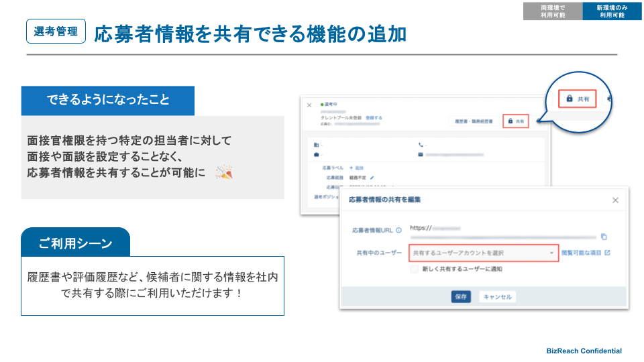Edit 経路不定 with the pencil icon
This screenshot has height=362, width=644.
click(x=372, y=178)
